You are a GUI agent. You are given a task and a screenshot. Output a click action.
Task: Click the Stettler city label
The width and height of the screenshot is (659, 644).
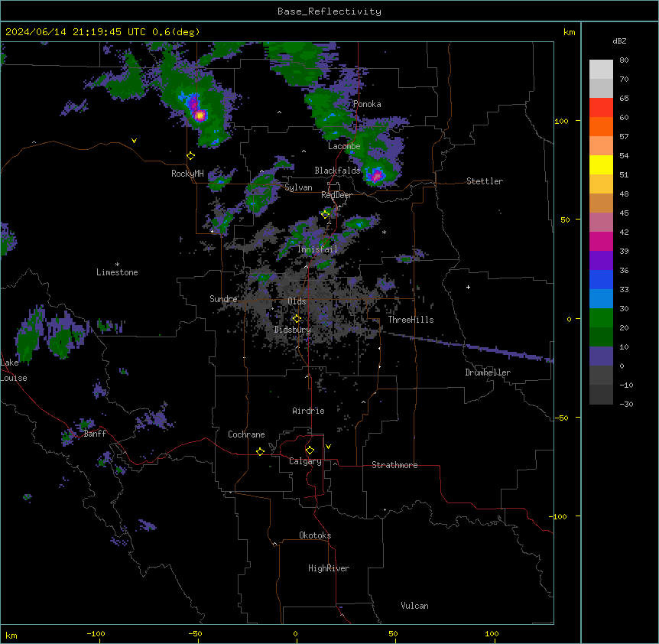click(485, 181)
